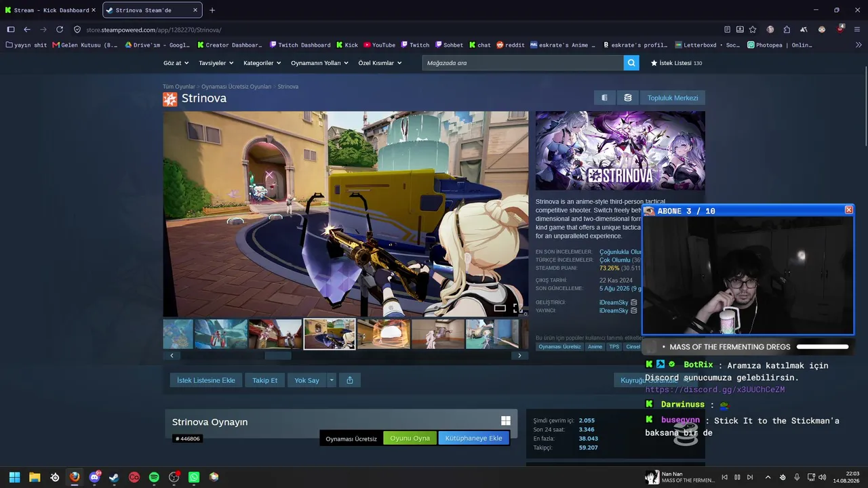Click the Windows Start button
The width and height of the screenshot is (868, 488).
click(14, 477)
